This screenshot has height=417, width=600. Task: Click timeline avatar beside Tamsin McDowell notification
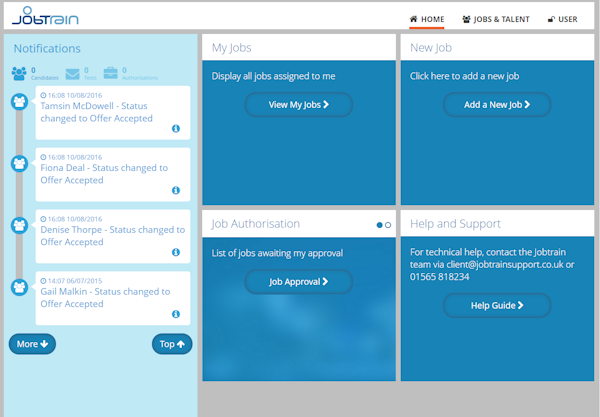[19, 102]
